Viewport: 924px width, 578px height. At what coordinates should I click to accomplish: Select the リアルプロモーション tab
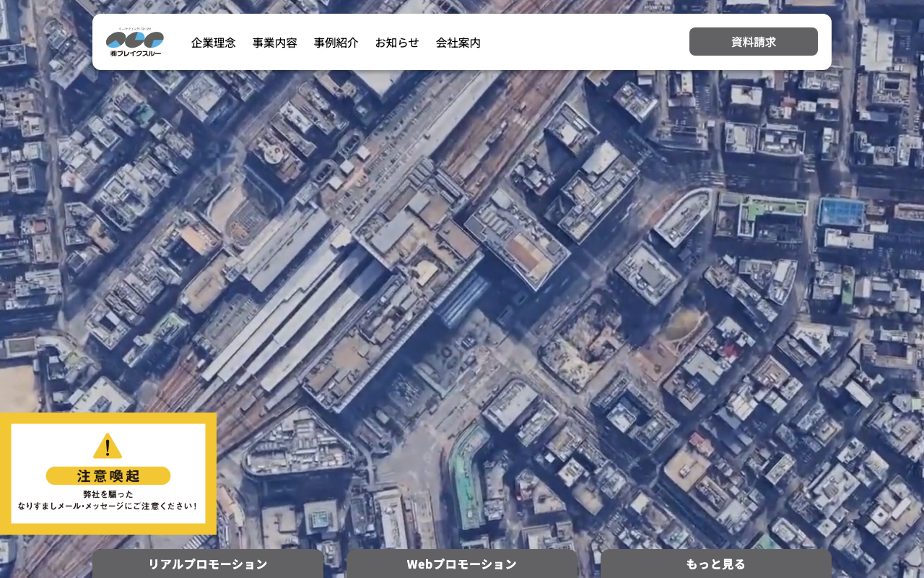click(x=208, y=564)
